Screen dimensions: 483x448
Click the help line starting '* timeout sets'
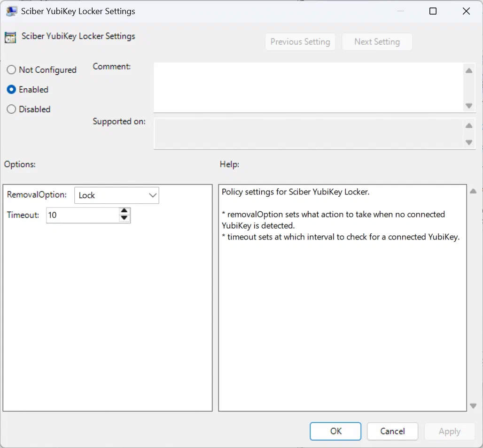point(341,237)
